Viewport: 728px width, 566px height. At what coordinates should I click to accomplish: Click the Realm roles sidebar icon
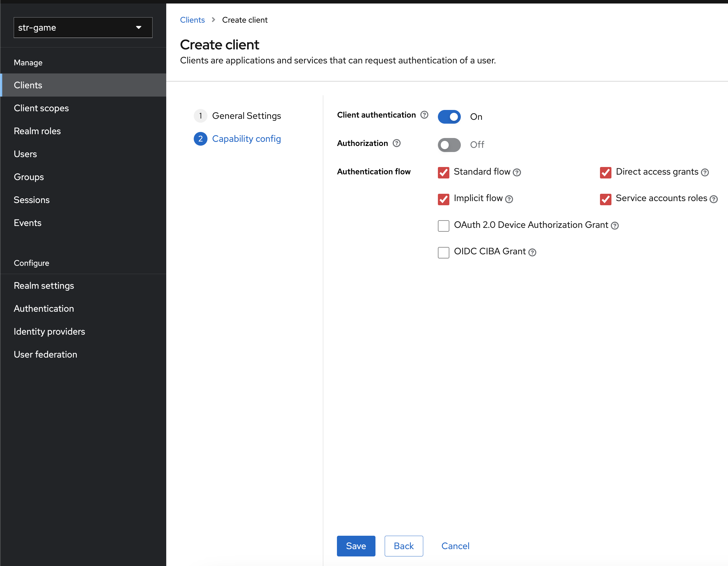[38, 131]
